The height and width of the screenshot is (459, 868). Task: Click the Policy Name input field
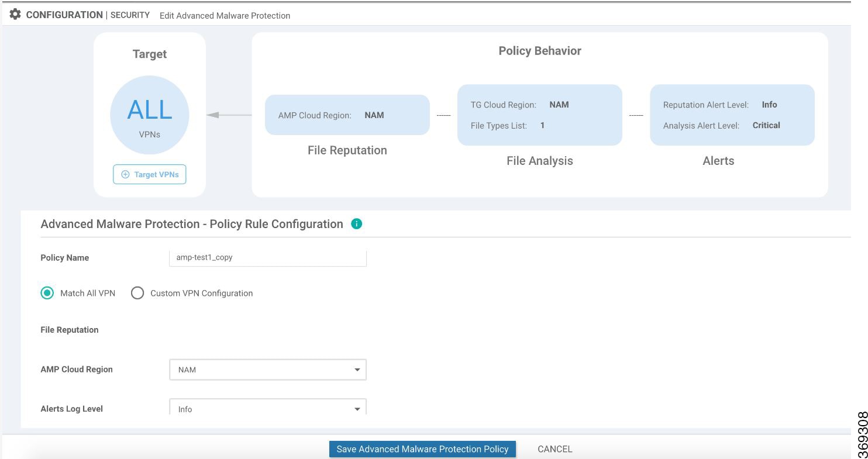click(268, 257)
